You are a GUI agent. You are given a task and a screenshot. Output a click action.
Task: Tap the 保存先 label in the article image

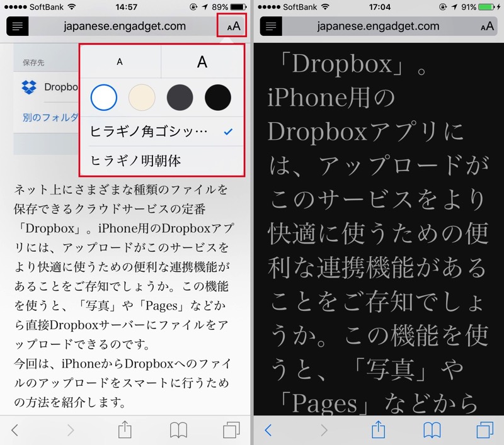point(33,62)
